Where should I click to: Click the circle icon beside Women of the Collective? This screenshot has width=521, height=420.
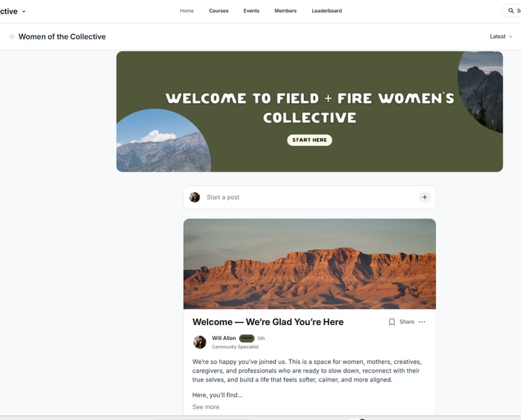coord(12,37)
